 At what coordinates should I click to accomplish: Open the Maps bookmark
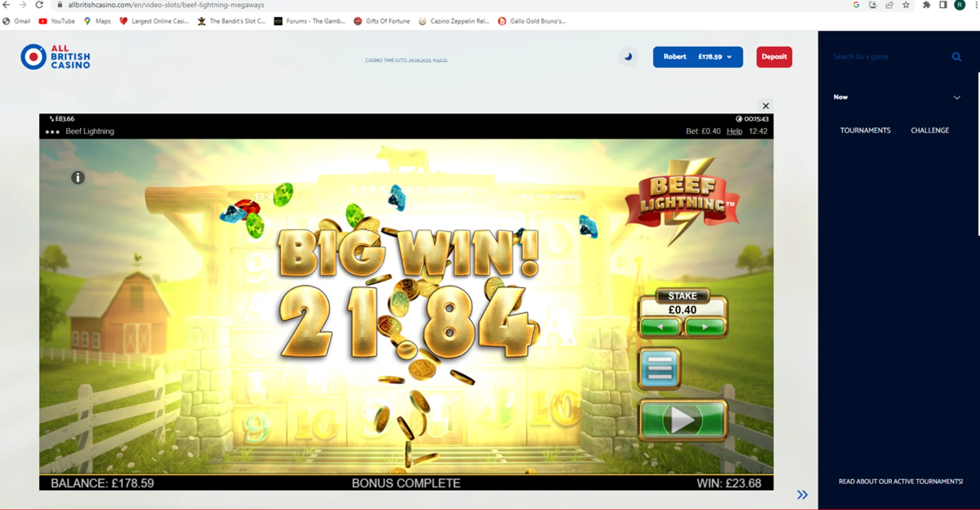97,21
